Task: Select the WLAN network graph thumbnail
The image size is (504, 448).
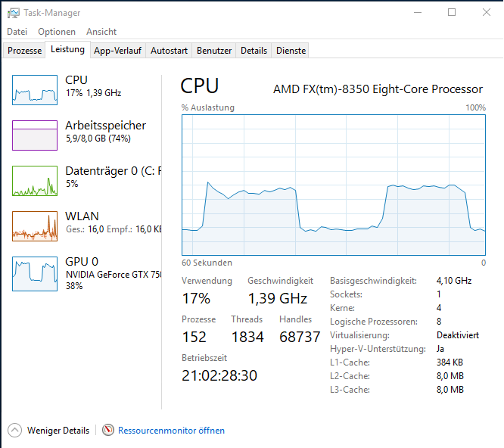Action: coord(35,226)
